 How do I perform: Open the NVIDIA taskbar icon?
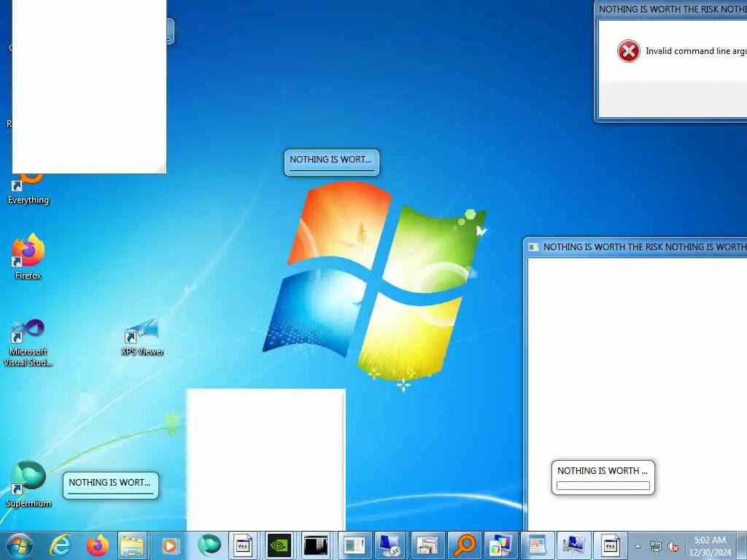(279, 545)
